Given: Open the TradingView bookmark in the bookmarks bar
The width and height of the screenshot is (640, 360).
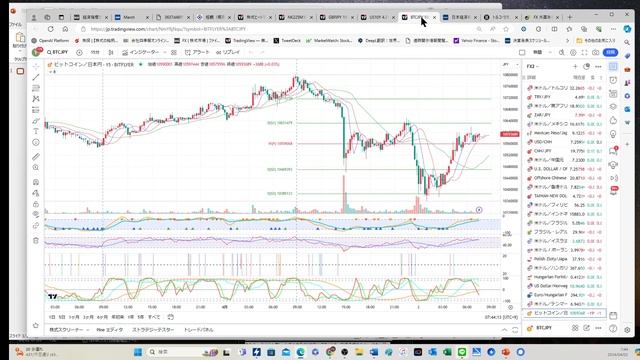Looking at the screenshot, I should [x=247, y=41].
